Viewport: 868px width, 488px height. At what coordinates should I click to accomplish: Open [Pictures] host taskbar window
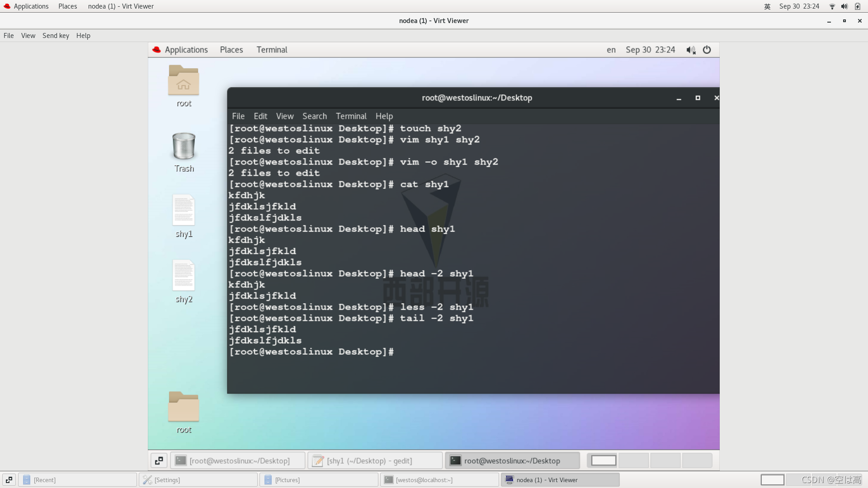(x=319, y=480)
